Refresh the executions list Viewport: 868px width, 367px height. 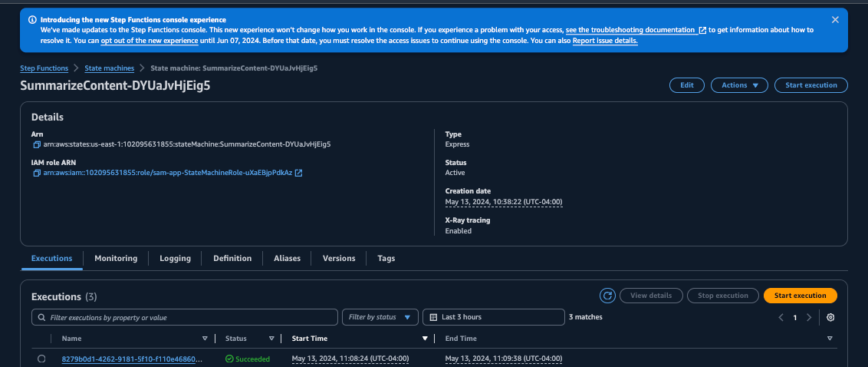tap(607, 296)
